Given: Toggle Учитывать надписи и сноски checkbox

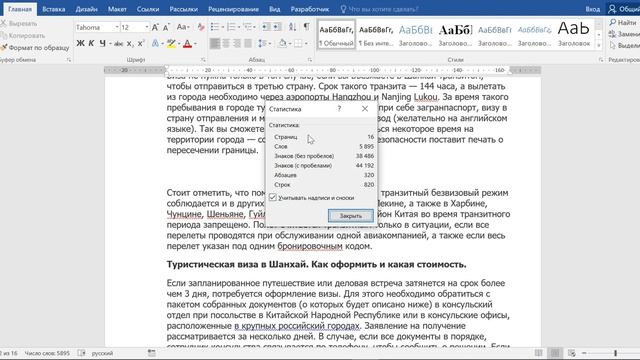Looking at the screenshot, I should coord(273,198).
